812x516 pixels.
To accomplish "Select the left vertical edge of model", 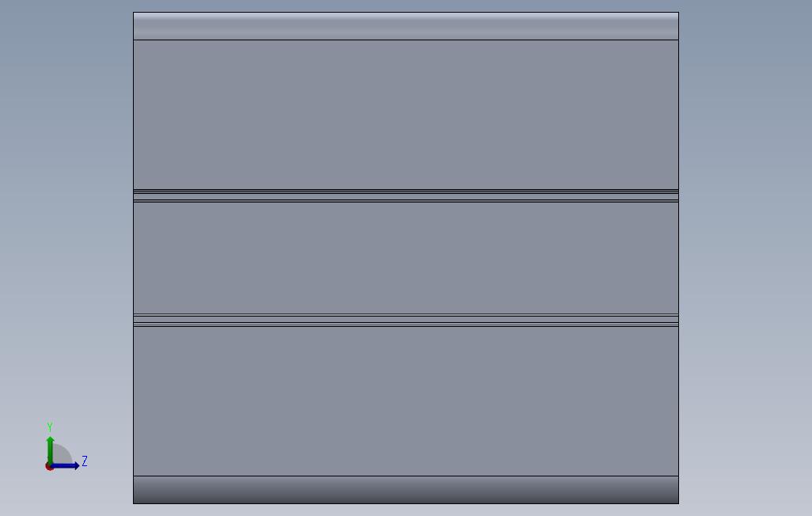I will coord(134,258).
